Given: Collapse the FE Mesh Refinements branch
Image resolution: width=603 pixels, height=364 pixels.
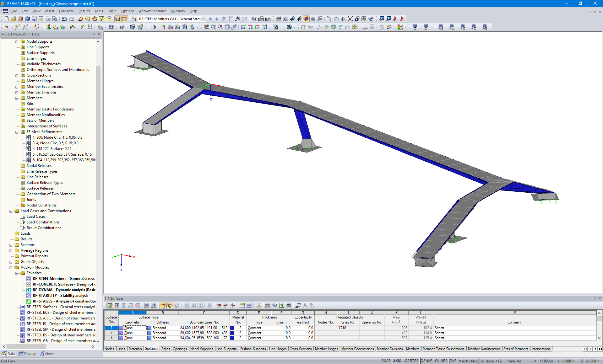Looking at the screenshot, I should pyautogui.click(x=17, y=132).
